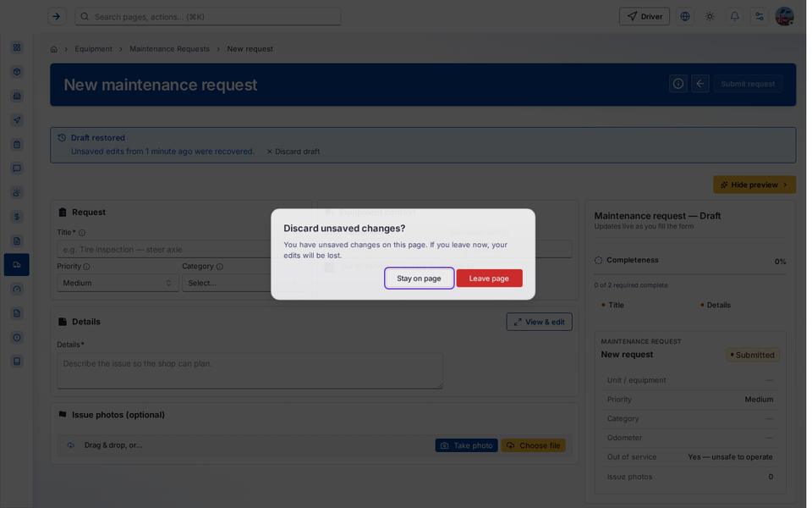This screenshot has height=508, width=812.
Task: Go to the home breadcrumb icon
Action: pos(54,49)
